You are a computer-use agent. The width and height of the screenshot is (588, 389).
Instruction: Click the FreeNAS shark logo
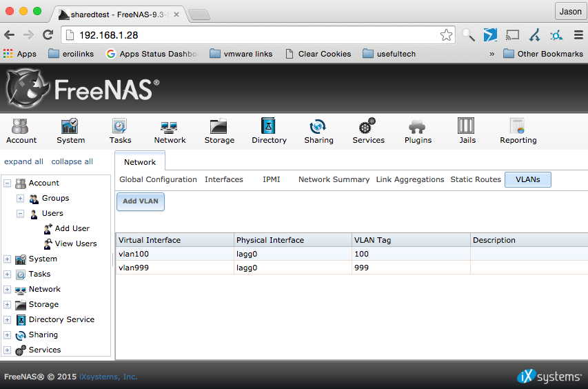[27, 88]
